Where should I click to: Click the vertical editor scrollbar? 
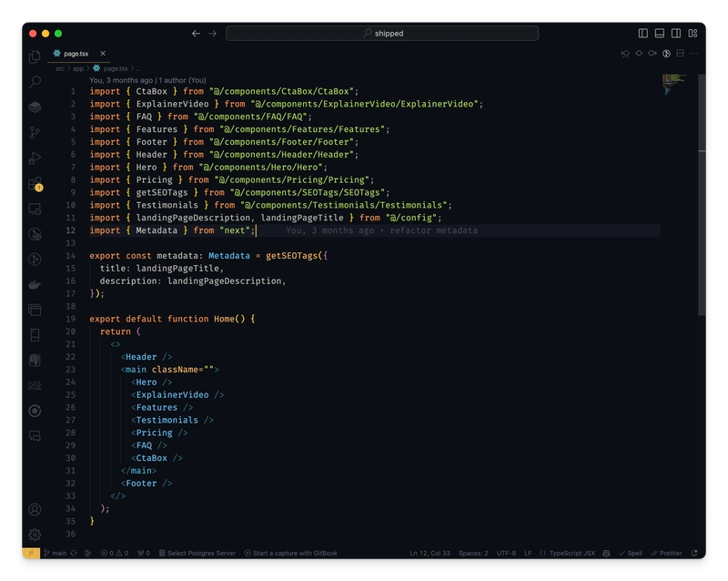(x=702, y=195)
